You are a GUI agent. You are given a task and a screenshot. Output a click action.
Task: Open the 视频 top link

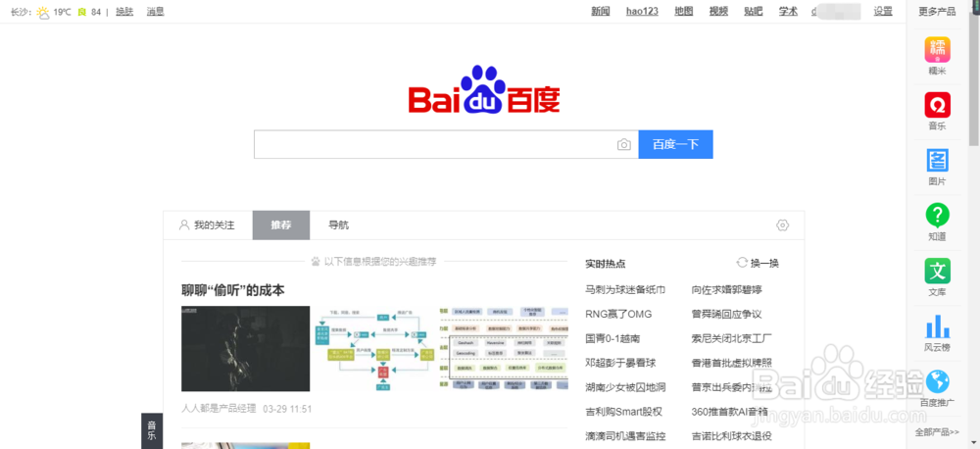coord(718,11)
